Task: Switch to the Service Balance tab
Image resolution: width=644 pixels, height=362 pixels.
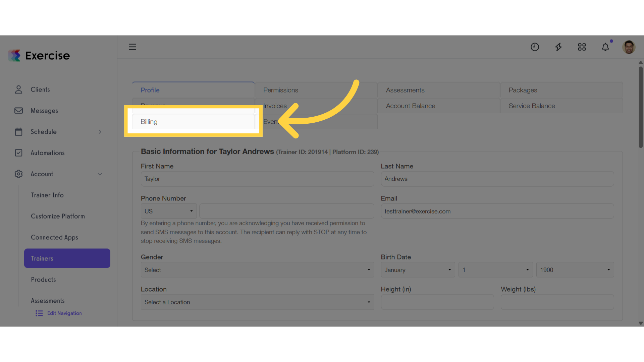Action: pos(561,106)
